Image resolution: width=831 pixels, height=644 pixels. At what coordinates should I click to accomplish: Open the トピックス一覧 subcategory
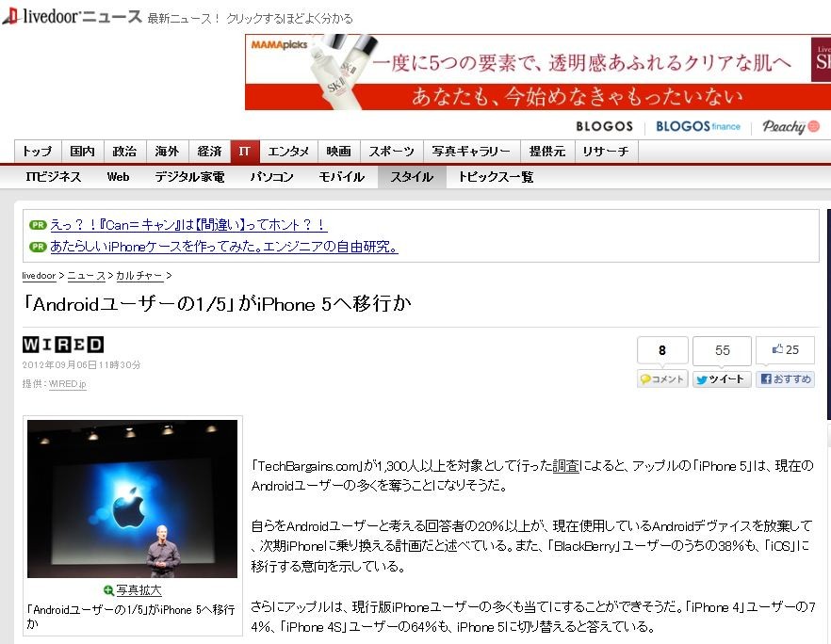tap(496, 177)
